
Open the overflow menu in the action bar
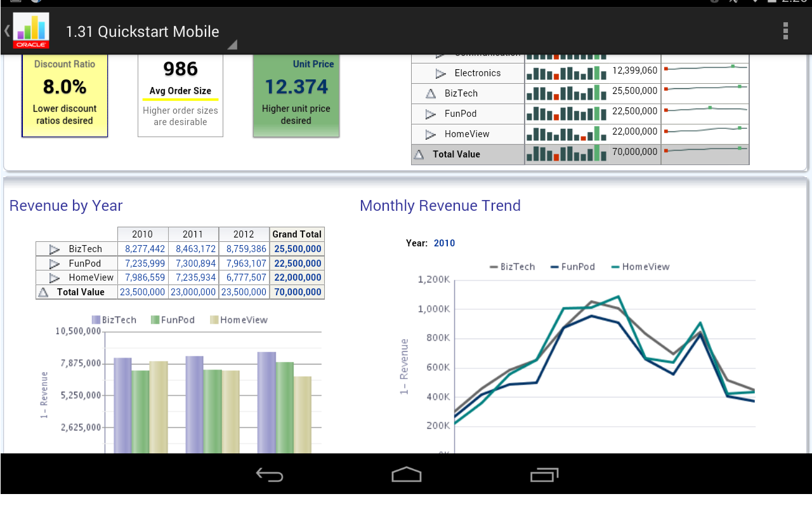785,30
